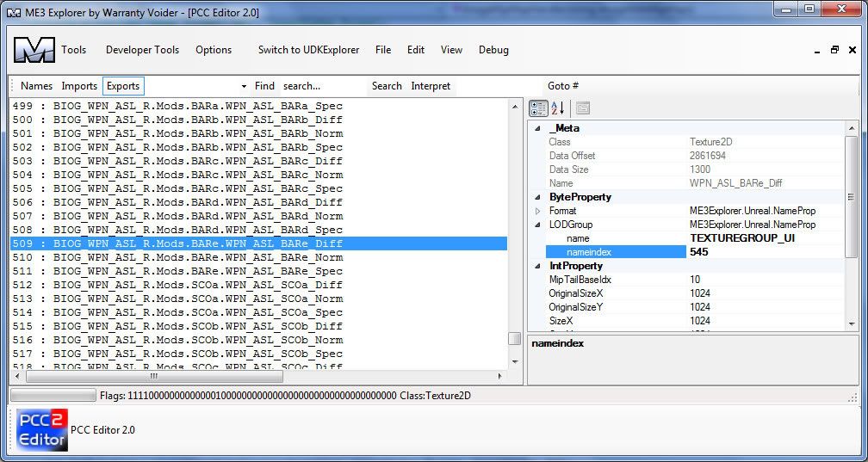
Task: Close the inner PCC Editor child window
Action: [x=852, y=50]
